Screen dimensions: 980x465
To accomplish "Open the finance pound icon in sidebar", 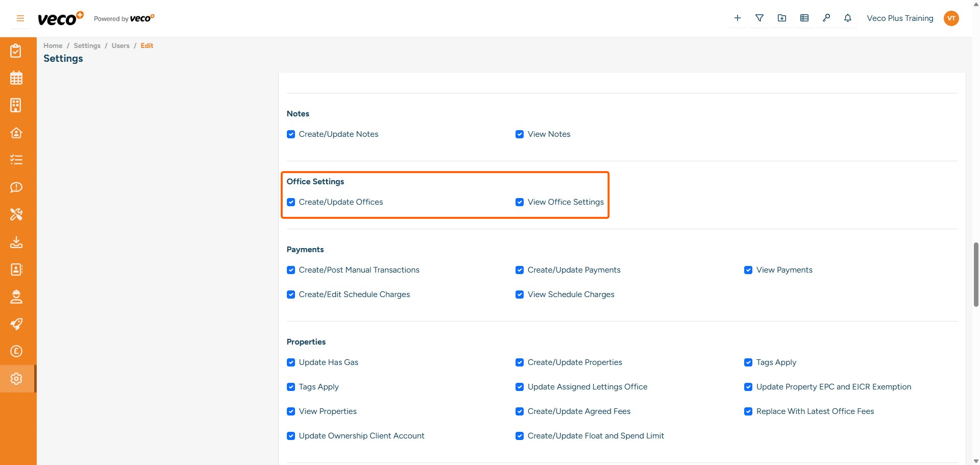I will [x=17, y=351].
